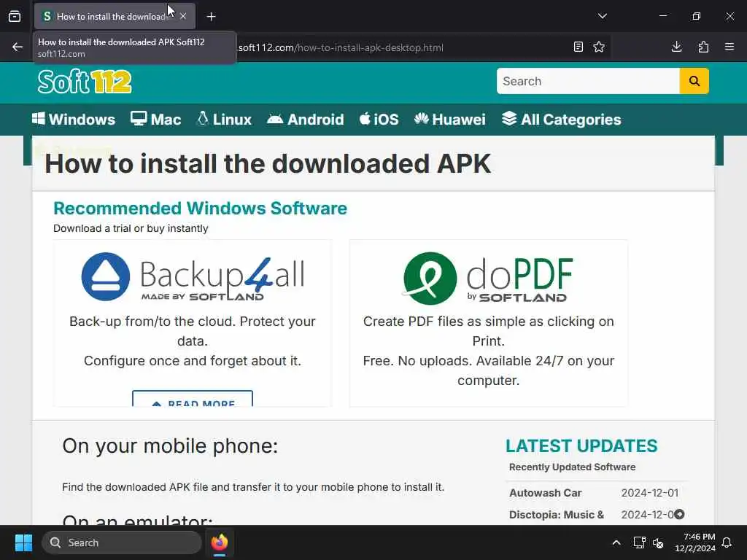This screenshot has height=560, width=747.
Task: Click the Recommended Windows Software heading
Action: coord(200,208)
